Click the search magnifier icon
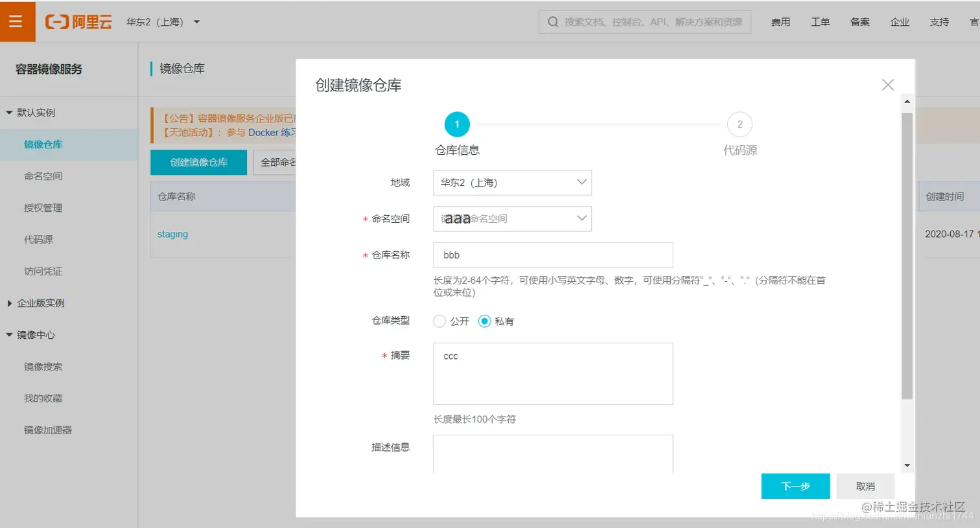The height and width of the screenshot is (528, 980). tap(553, 22)
